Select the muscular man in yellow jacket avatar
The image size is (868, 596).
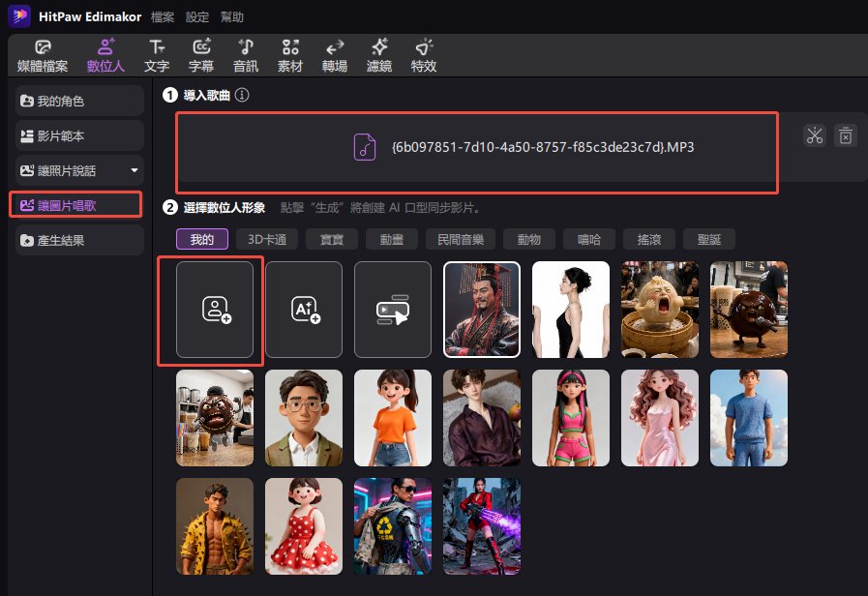point(215,526)
